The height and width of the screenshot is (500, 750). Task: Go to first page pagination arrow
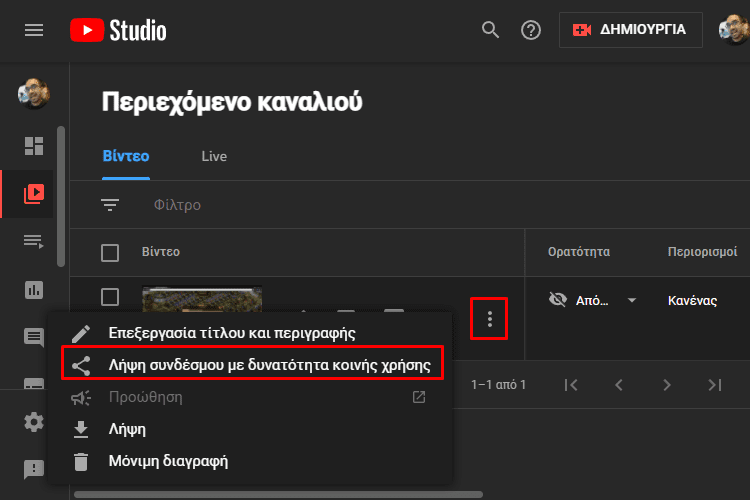click(x=571, y=385)
